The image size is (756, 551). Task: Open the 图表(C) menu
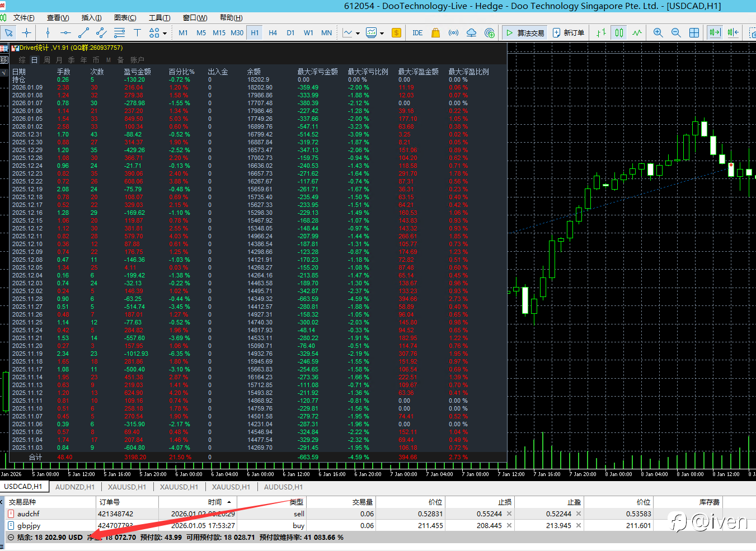(x=125, y=18)
